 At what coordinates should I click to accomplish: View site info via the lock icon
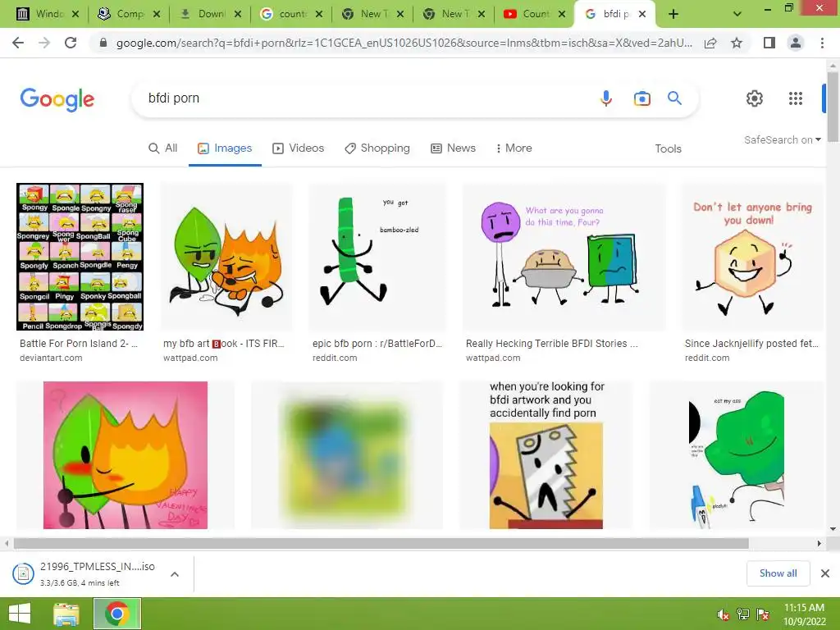(x=103, y=43)
